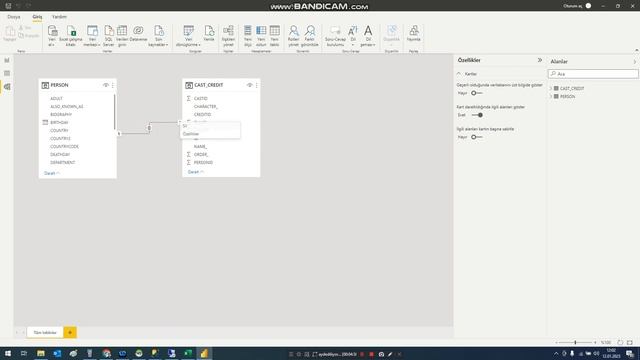Open Rolleri yönet (Manage roles)

click(293, 36)
